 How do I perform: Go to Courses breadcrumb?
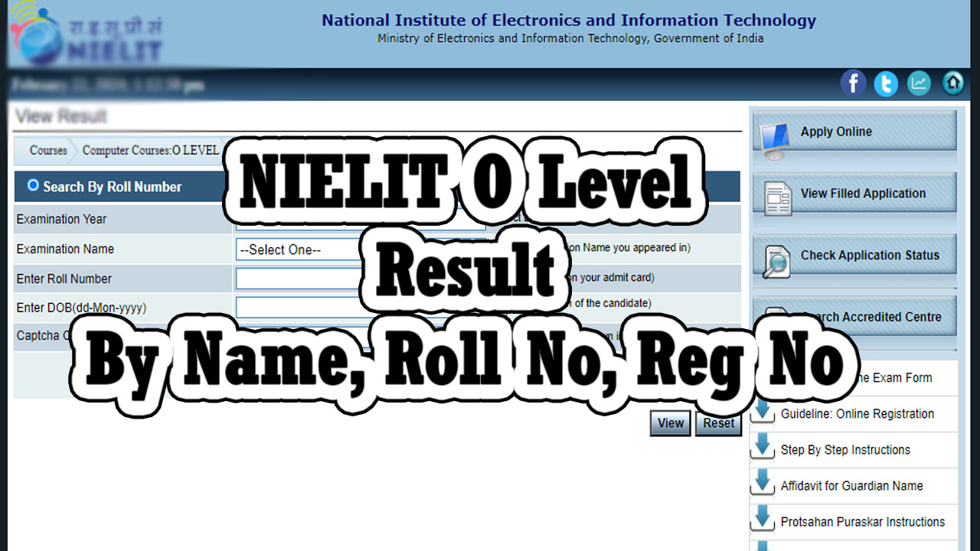click(x=48, y=150)
